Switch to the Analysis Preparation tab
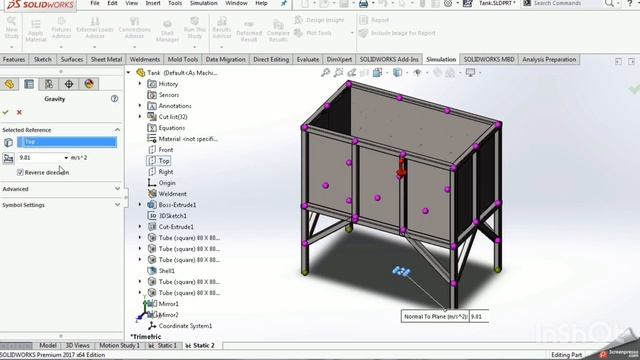 pyautogui.click(x=549, y=59)
